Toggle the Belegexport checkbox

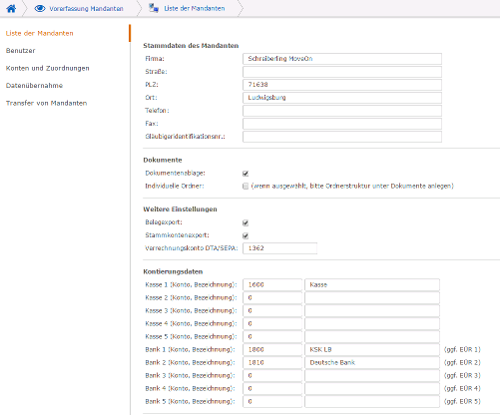(x=246, y=223)
